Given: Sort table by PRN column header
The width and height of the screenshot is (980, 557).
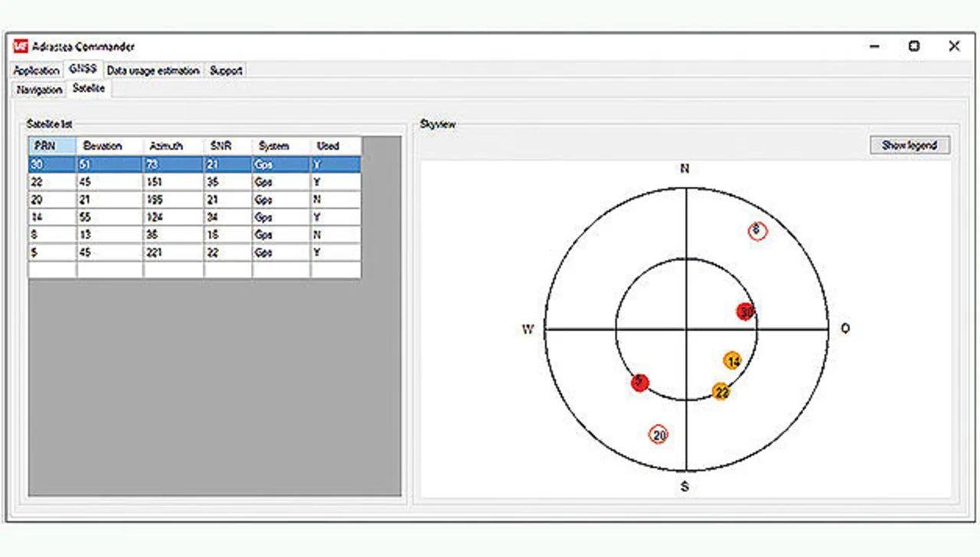Looking at the screenshot, I should pyautogui.click(x=52, y=145).
